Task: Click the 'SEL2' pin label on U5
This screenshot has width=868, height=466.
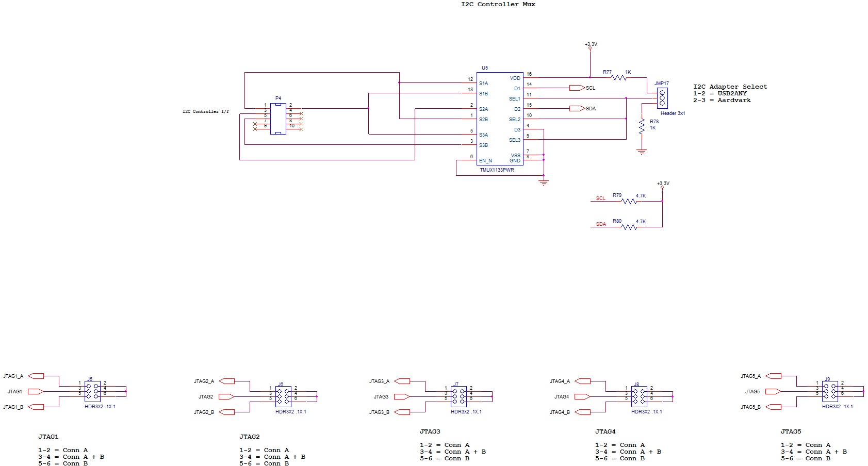Action: (x=515, y=120)
